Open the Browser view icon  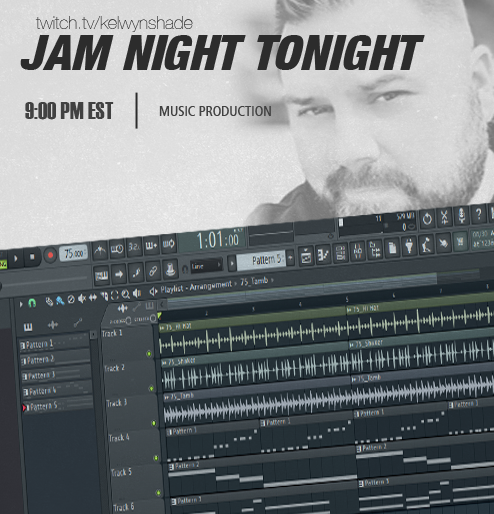(x=375, y=249)
